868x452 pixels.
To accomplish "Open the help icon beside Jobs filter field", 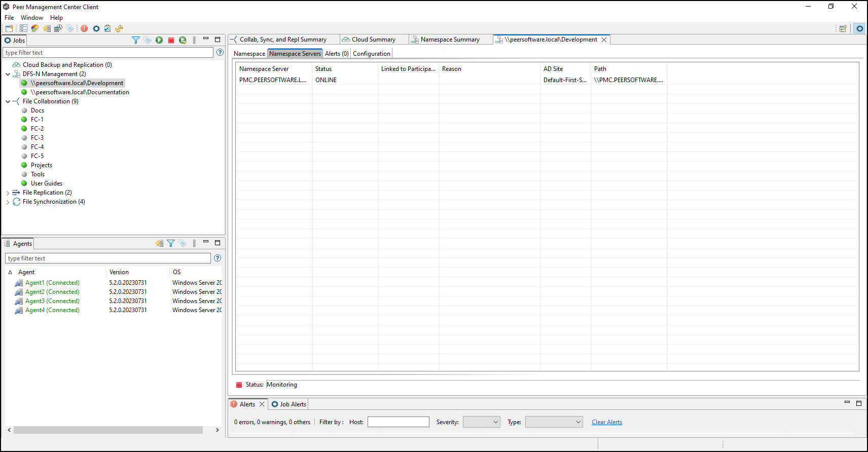I will 220,52.
